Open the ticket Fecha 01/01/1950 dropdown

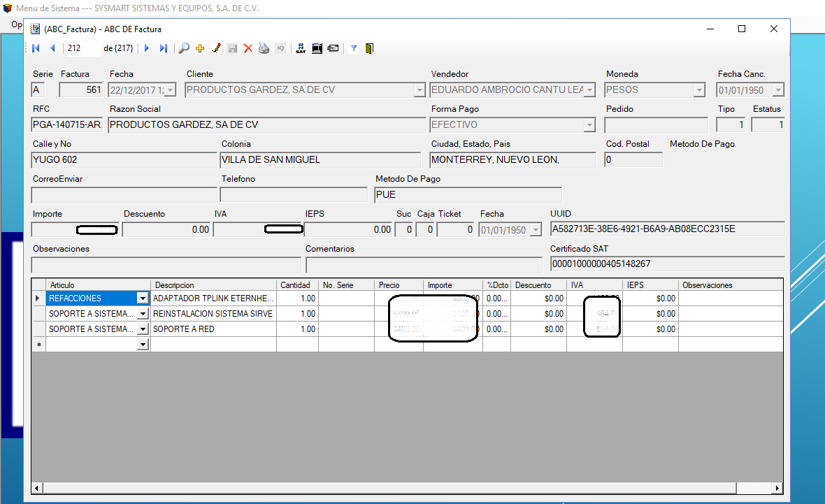tap(536, 230)
